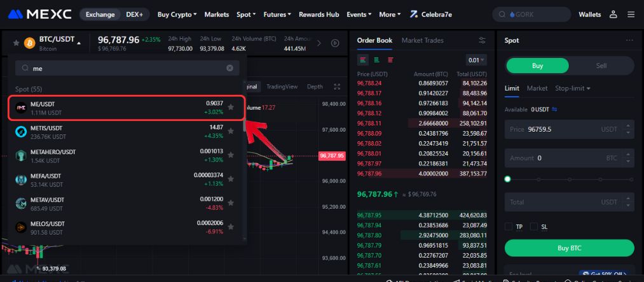Viewport: 644px width, 282px height.
Task: Expand chart to fullscreen
Action: coord(337,87)
